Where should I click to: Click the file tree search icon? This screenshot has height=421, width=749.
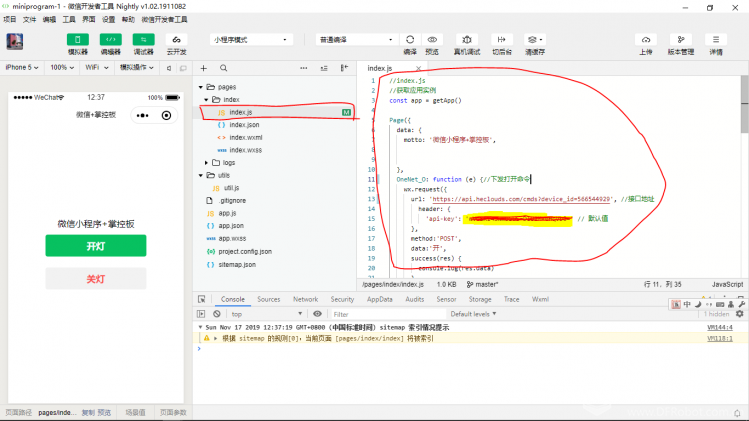[x=224, y=68]
